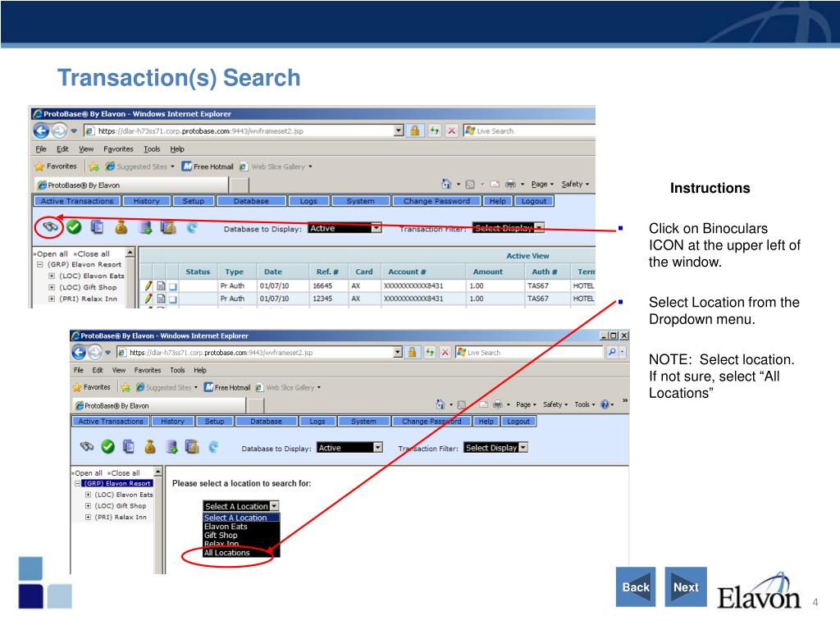Image resolution: width=840 pixels, height=630 pixels.
Task: Click Close all link in upper window tree
Action: tap(93, 254)
